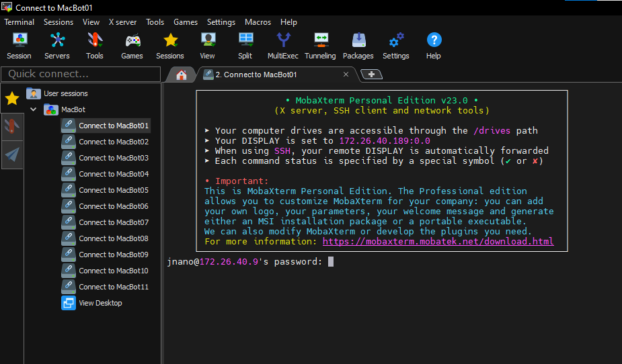Collapse the MacBot folder tree
This screenshot has width=622, height=364.
click(x=33, y=109)
